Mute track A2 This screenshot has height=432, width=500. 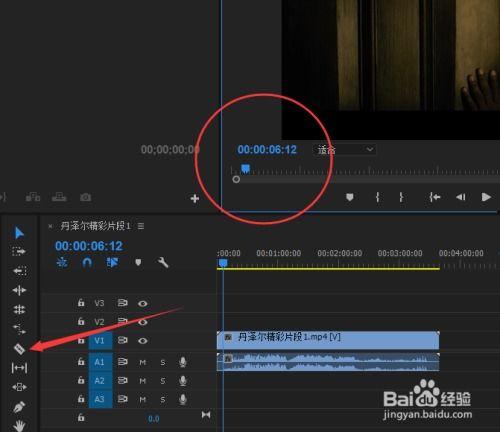[142, 381]
